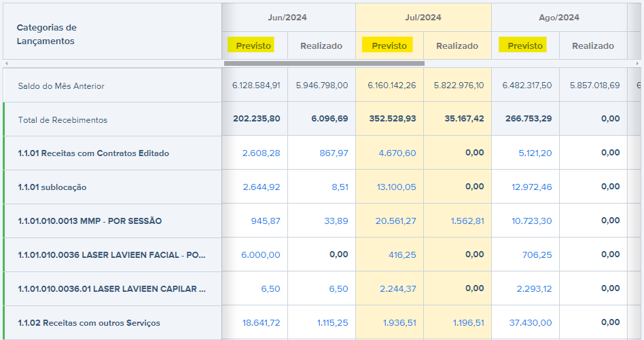
Task: Select the Jul/2024 month header
Action: point(423,18)
